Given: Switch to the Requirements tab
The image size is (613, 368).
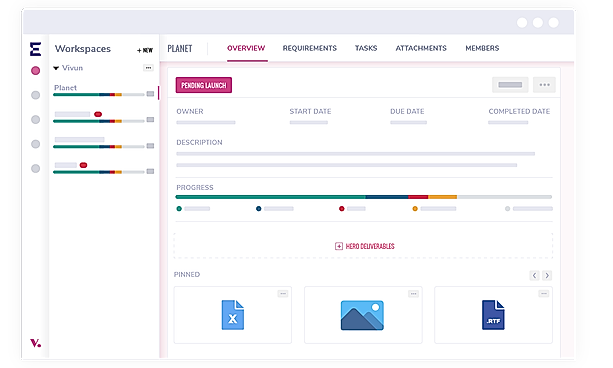Looking at the screenshot, I should (x=310, y=48).
